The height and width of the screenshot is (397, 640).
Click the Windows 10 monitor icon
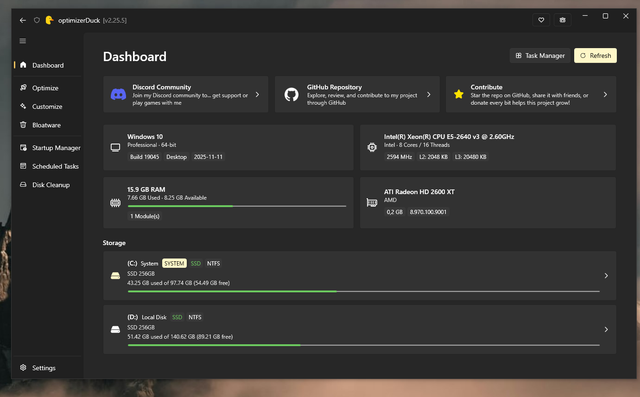(116, 147)
